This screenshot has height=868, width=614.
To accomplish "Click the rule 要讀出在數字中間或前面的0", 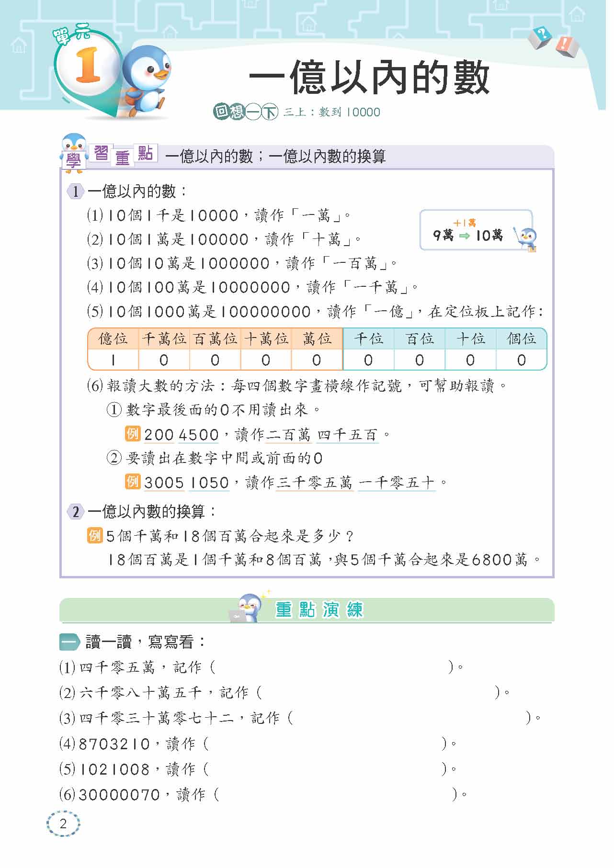I will (215, 458).
